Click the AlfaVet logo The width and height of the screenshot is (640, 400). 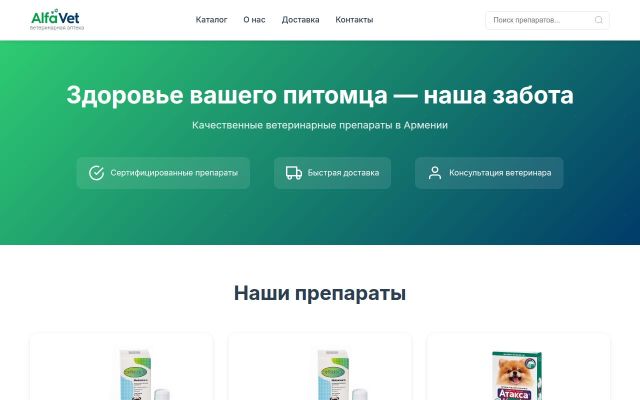[x=57, y=20]
